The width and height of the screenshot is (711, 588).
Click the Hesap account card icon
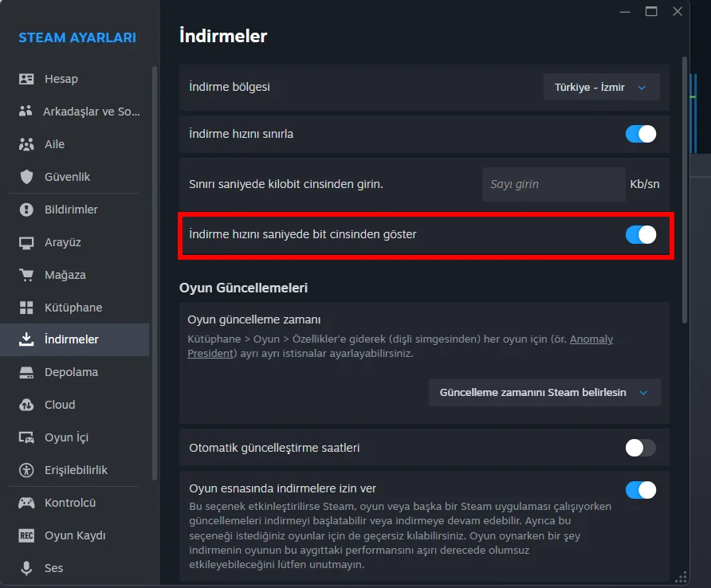click(26, 79)
